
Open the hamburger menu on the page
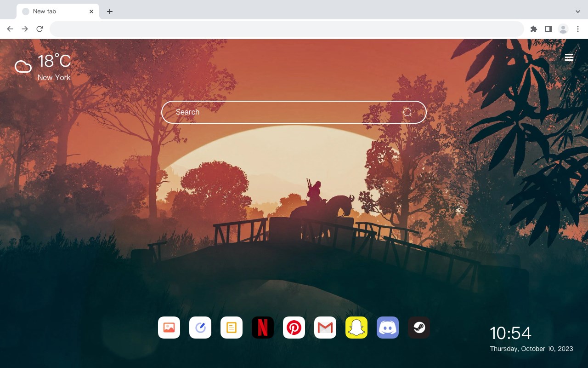569,57
